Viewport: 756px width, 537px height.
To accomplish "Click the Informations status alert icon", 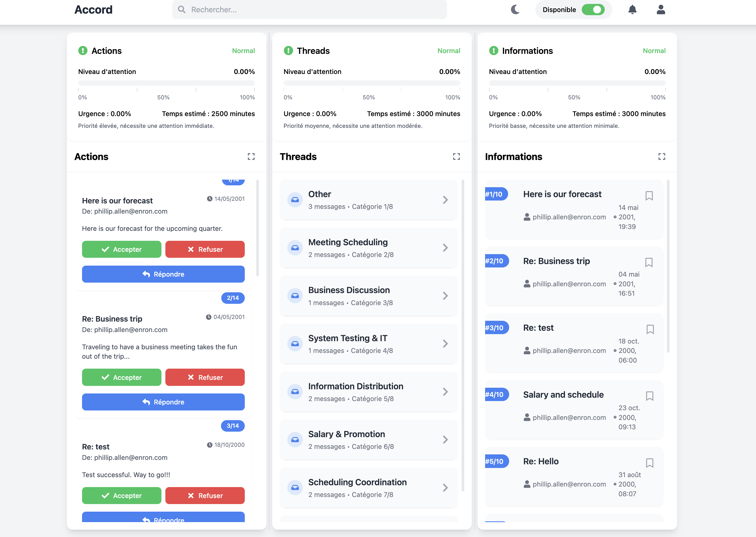I will [493, 51].
